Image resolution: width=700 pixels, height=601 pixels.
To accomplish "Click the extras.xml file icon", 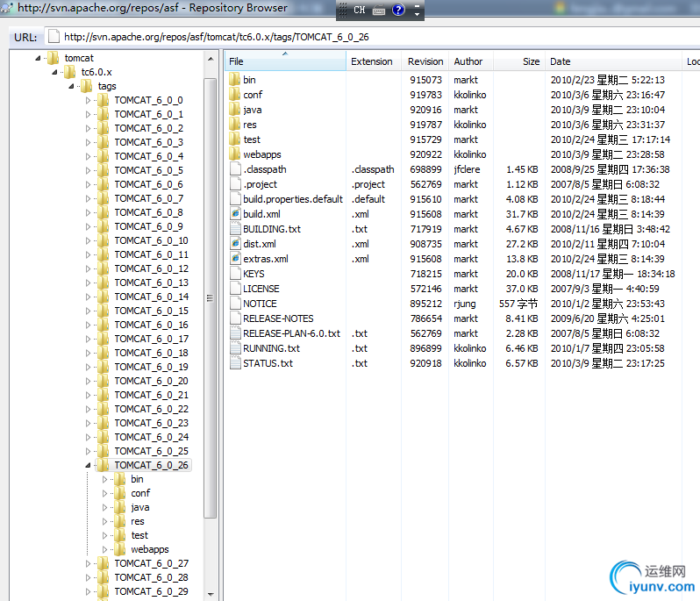I will pos(235,259).
